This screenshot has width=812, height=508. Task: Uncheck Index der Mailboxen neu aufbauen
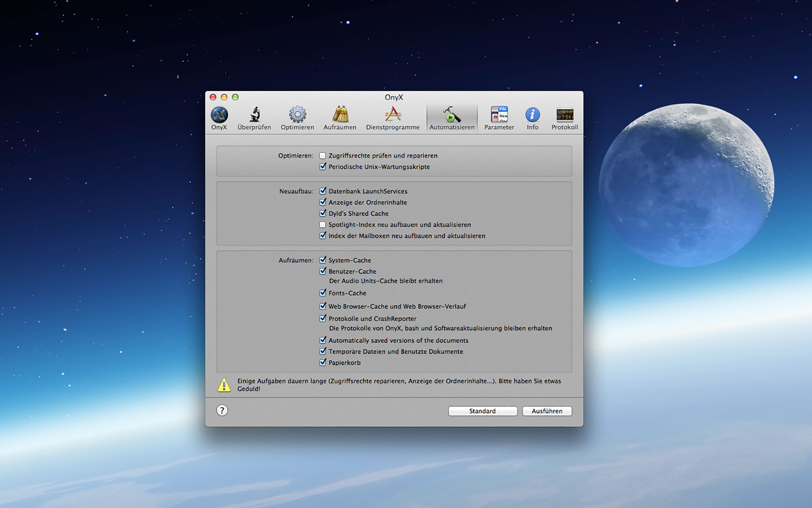(323, 236)
